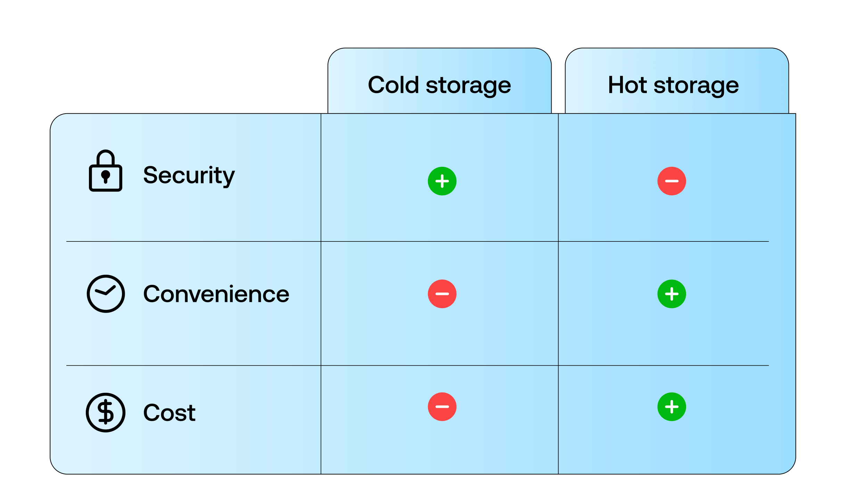Click the green plus for Hot storage Convenience
The image size is (858, 504).
671,294
